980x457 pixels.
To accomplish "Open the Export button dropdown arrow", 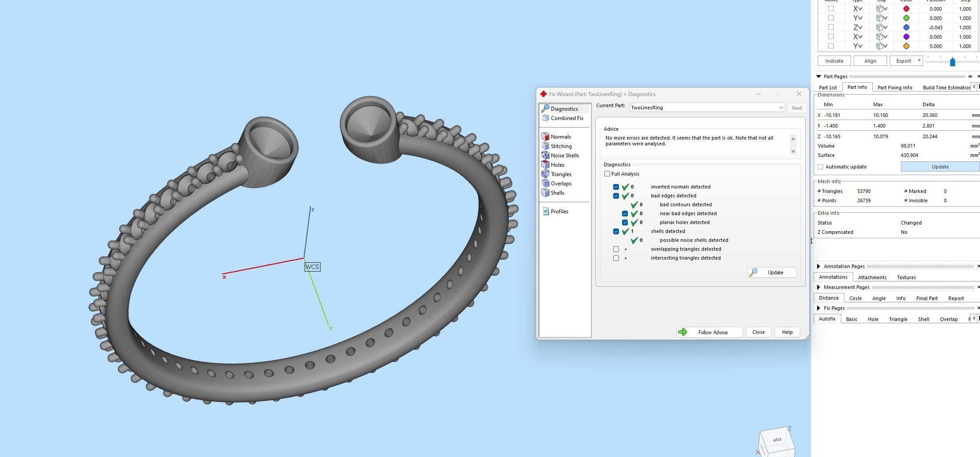I will [x=919, y=60].
